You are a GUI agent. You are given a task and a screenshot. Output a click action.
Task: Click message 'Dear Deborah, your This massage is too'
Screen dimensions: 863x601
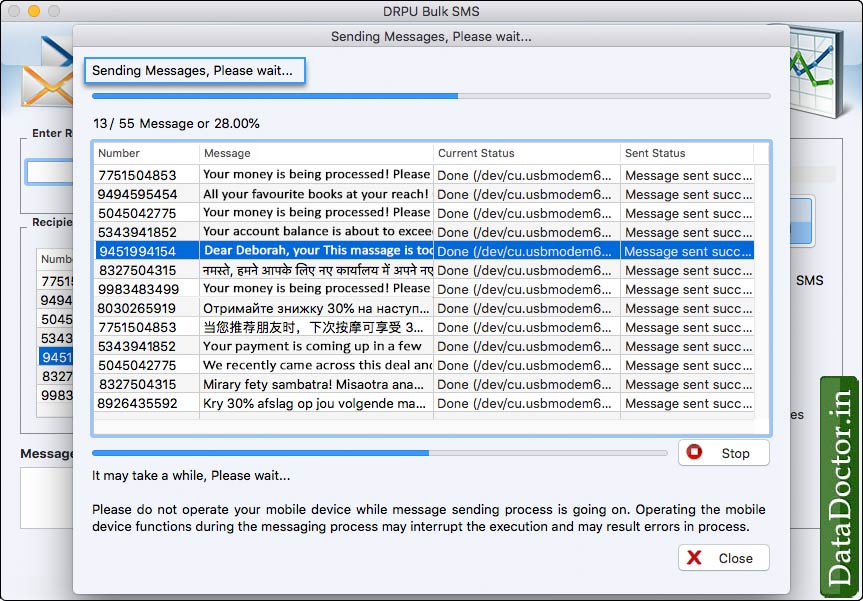click(318, 251)
